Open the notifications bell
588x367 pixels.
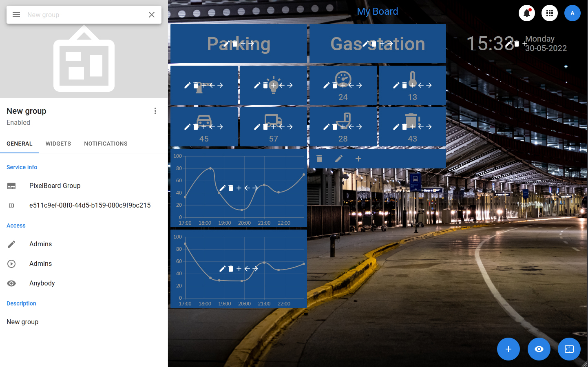click(527, 13)
